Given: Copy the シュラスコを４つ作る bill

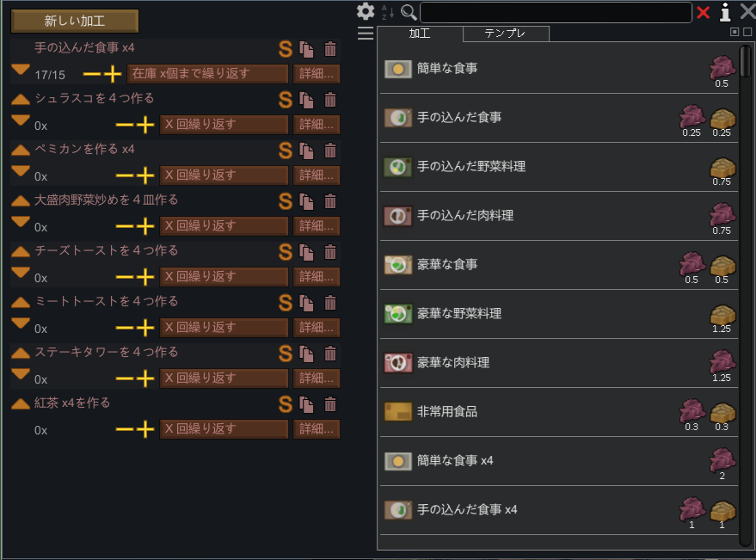Looking at the screenshot, I should pos(307,100).
